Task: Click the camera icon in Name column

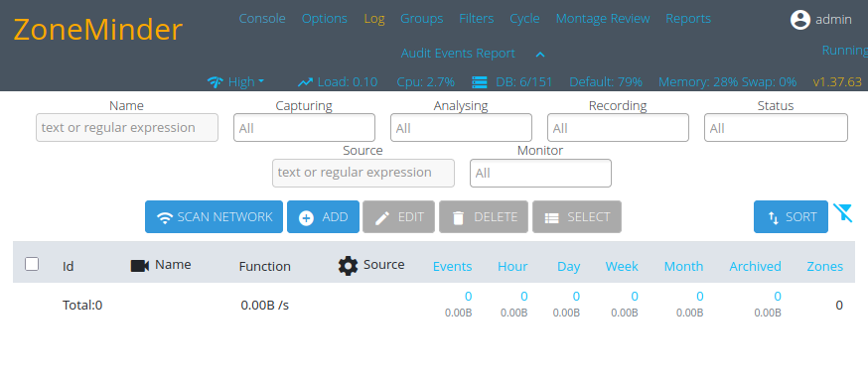Action: click(x=139, y=266)
